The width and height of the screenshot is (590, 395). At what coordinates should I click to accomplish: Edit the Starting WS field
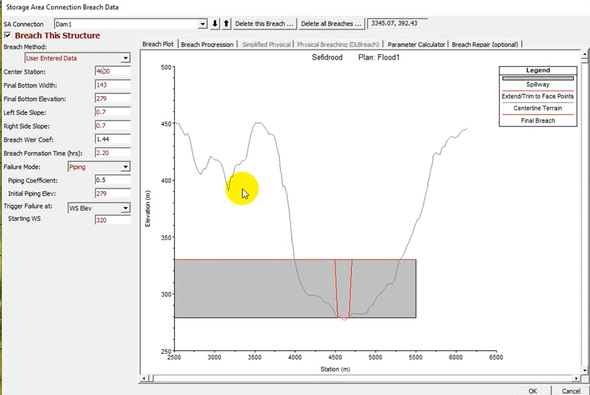coord(113,220)
